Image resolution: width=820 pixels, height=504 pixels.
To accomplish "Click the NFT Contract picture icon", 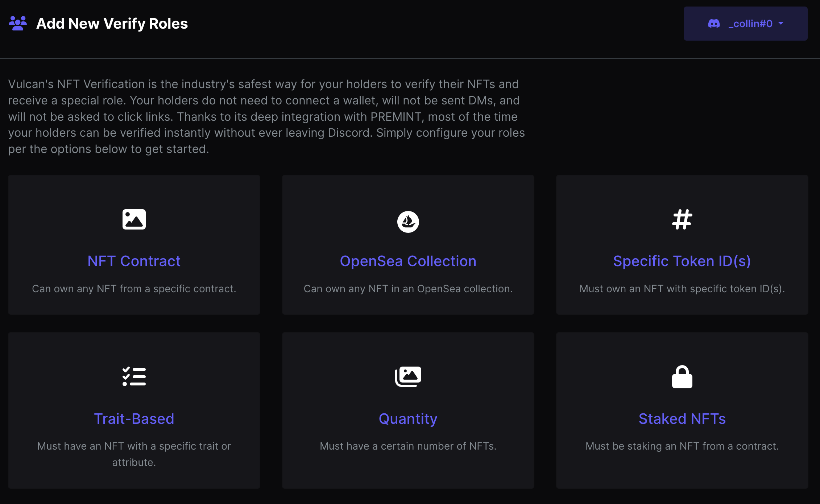I will [134, 219].
